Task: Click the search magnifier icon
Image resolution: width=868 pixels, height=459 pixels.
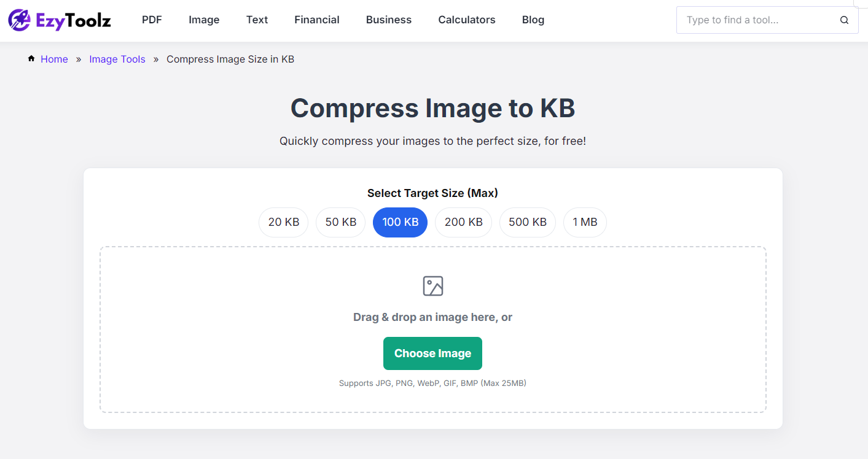Action: tap(844, 20)
